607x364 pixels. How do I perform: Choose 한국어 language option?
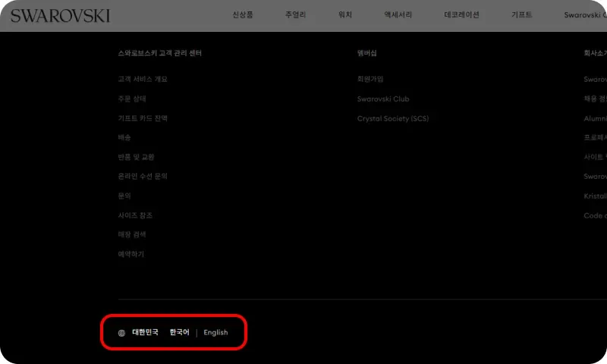[180, 332]
